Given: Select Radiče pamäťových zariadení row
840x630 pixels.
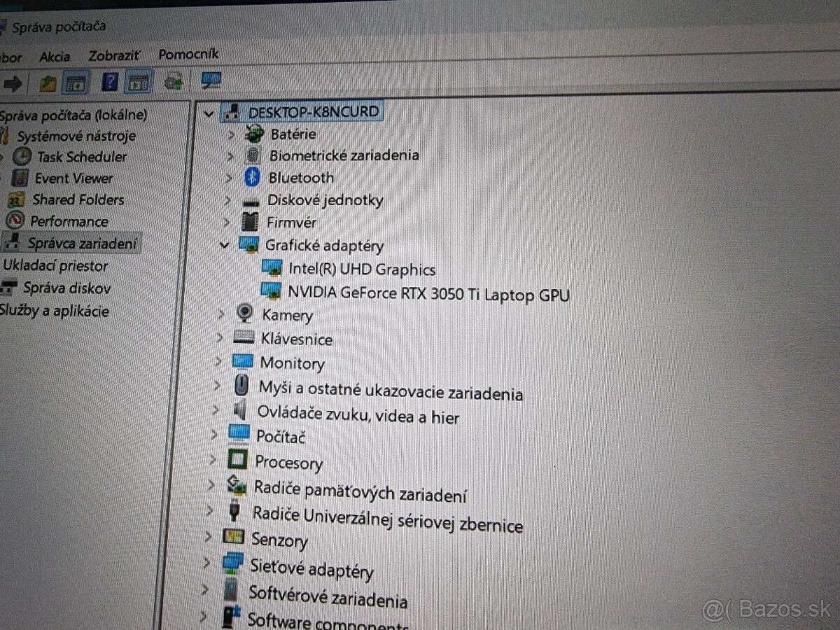Looking at the screenshot, I should point(360,492).
